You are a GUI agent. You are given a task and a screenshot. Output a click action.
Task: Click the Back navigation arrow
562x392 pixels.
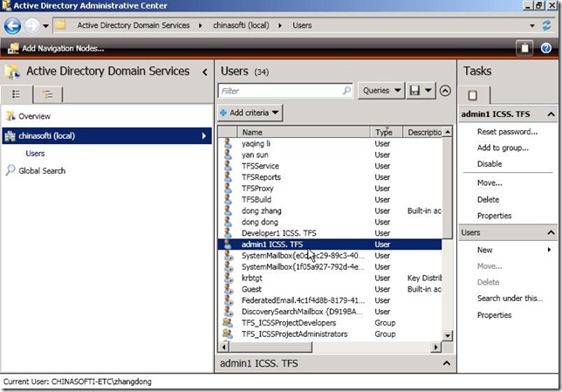point(12,26)
